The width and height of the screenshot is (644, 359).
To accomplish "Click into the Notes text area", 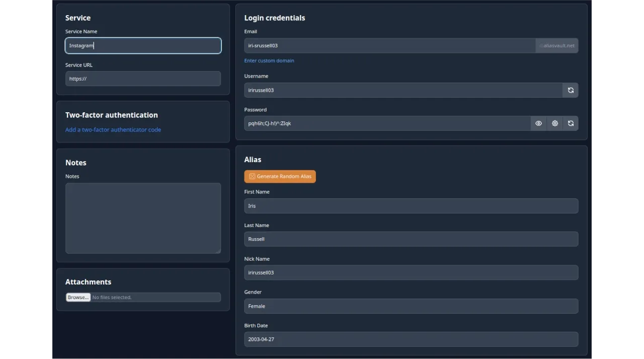I will pyautogui.click(x=143, y=218).
